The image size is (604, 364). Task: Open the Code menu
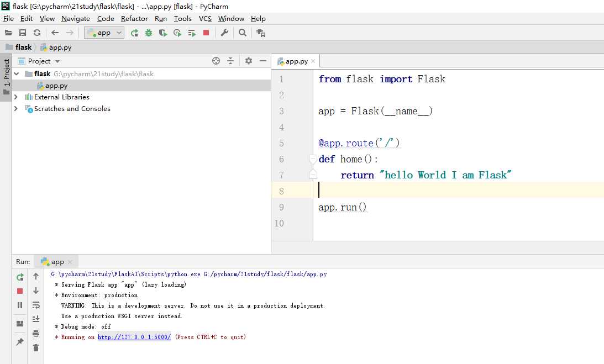coord(106,18)
